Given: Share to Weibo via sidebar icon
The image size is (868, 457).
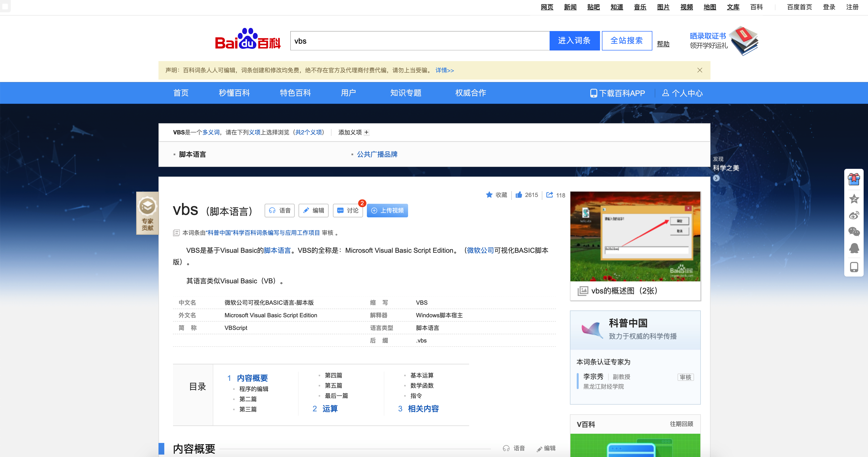Looking at the screenshot, I should (x=854, y=215).
